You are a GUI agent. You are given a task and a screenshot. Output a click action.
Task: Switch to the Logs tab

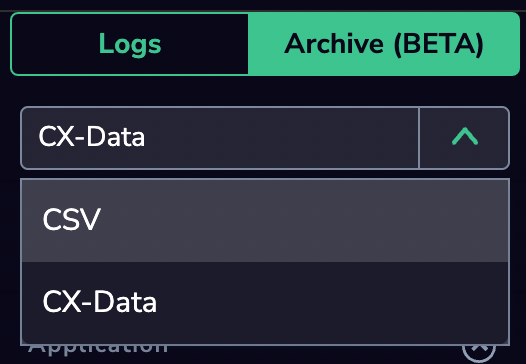[130, 44]
